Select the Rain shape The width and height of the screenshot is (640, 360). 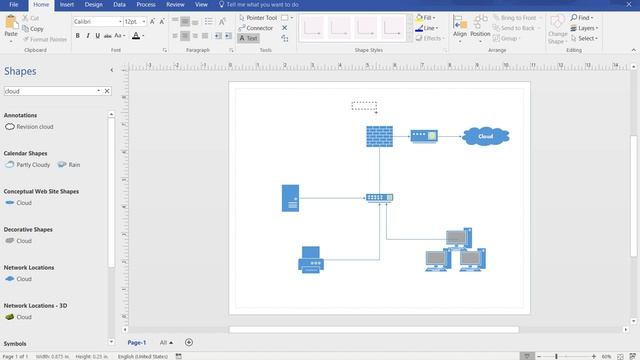point(69,164)
